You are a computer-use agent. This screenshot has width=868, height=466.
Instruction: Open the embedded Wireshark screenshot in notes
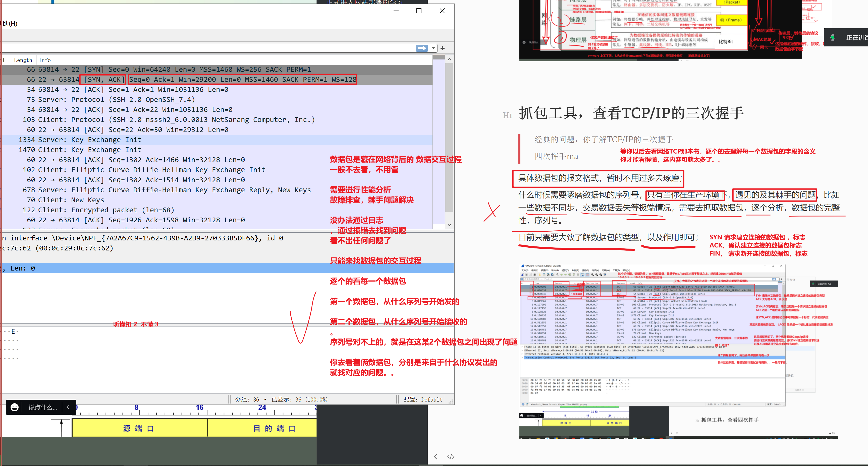tap(679, 351)
